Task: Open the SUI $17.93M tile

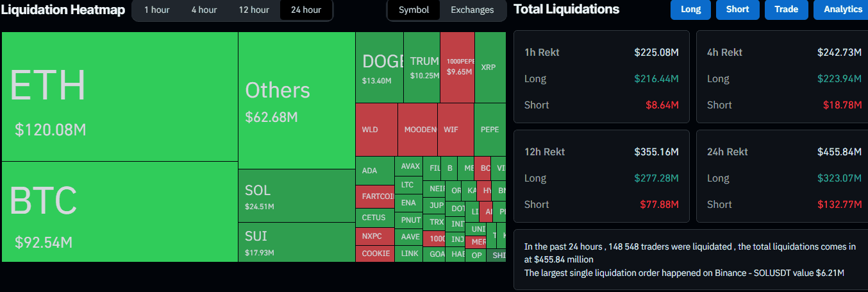Action: point(296,243)
